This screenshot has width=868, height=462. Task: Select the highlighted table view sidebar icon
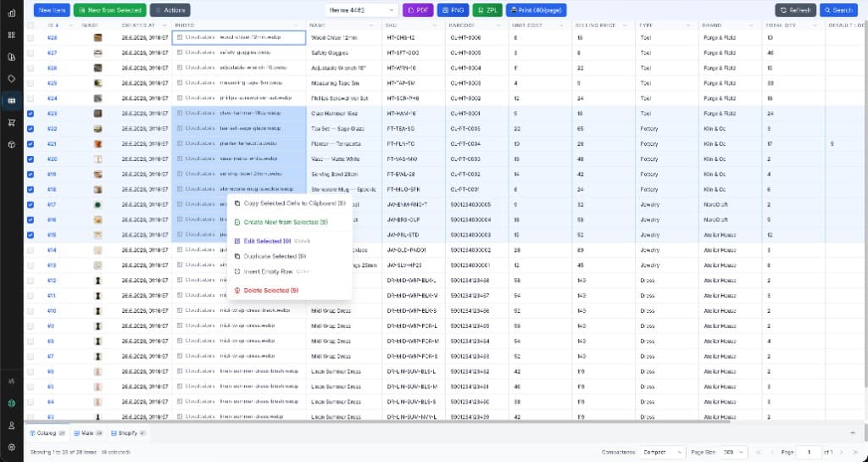tap(12, 101)
